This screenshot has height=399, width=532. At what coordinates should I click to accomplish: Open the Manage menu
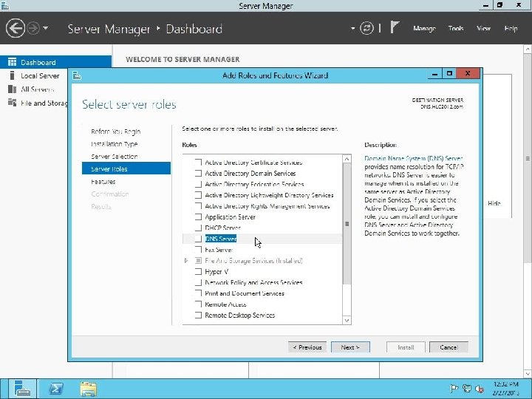coord(424,29)
